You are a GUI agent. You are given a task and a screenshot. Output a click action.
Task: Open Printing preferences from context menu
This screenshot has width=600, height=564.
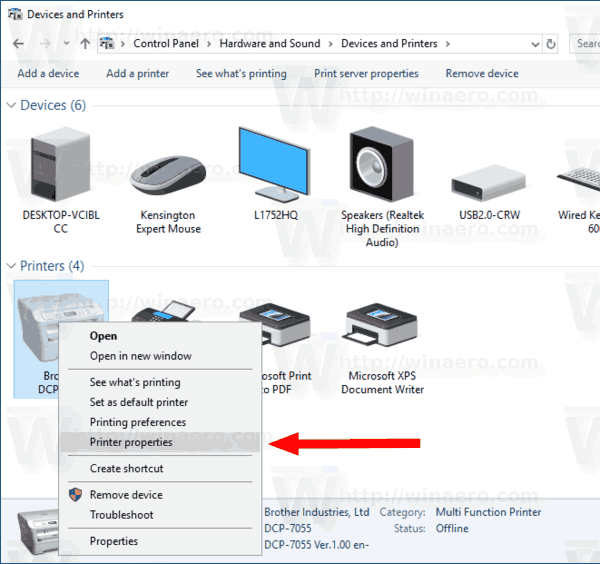(x=160, y=422)
